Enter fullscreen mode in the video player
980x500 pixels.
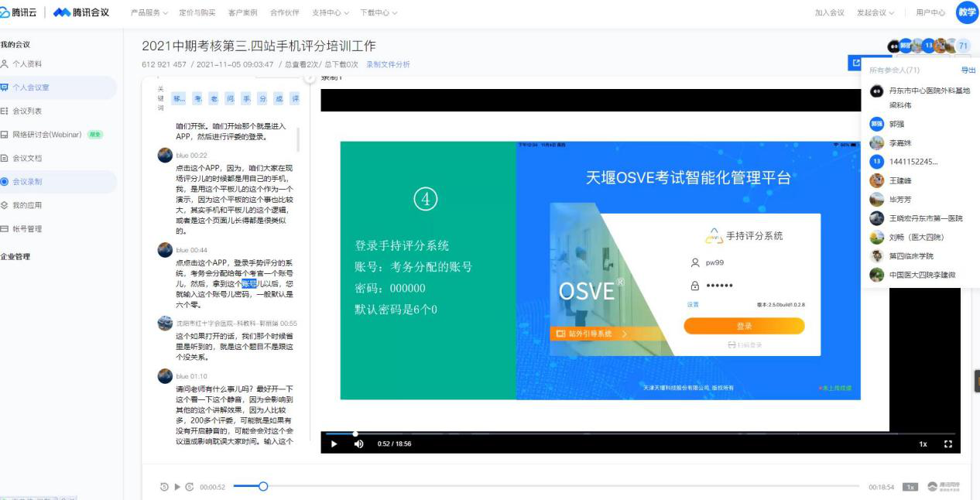pos(947,443)
